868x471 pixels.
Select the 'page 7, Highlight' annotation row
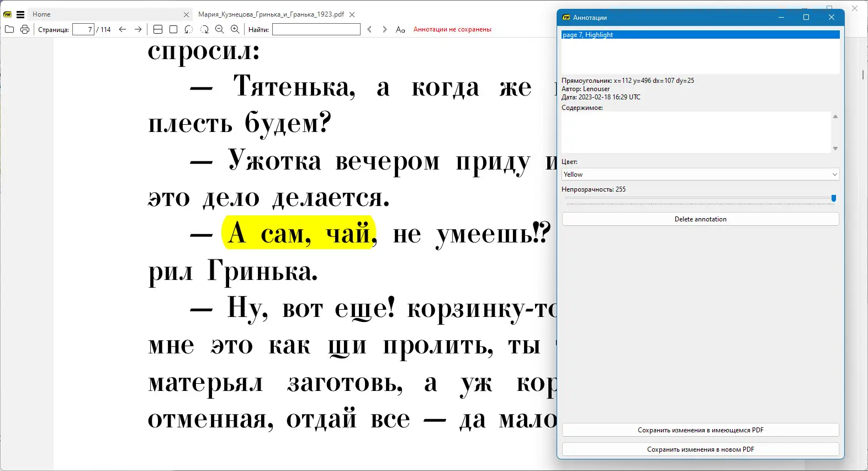click(x=701, y=35)
